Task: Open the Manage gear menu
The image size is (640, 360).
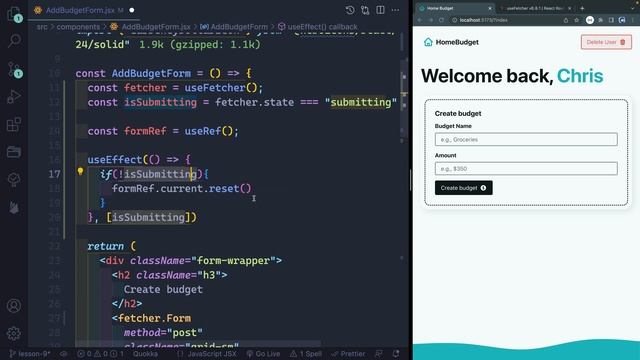Action: point(14,333)
